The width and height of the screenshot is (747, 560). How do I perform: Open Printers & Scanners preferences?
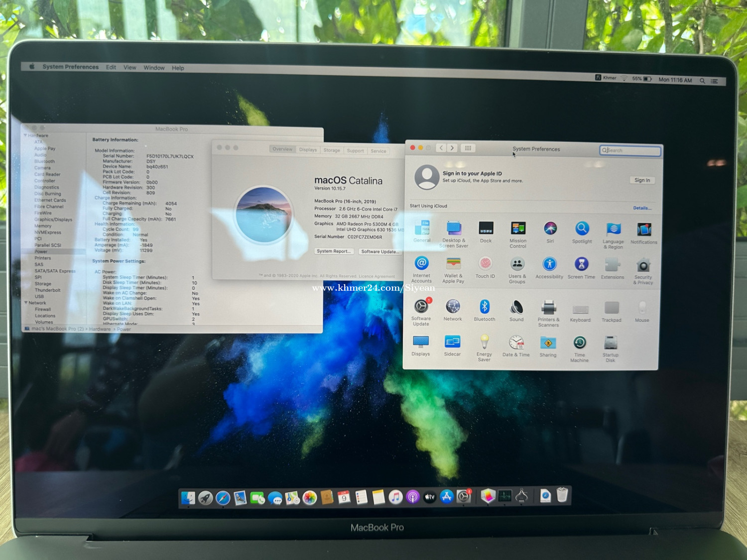(x=548, y=313)
